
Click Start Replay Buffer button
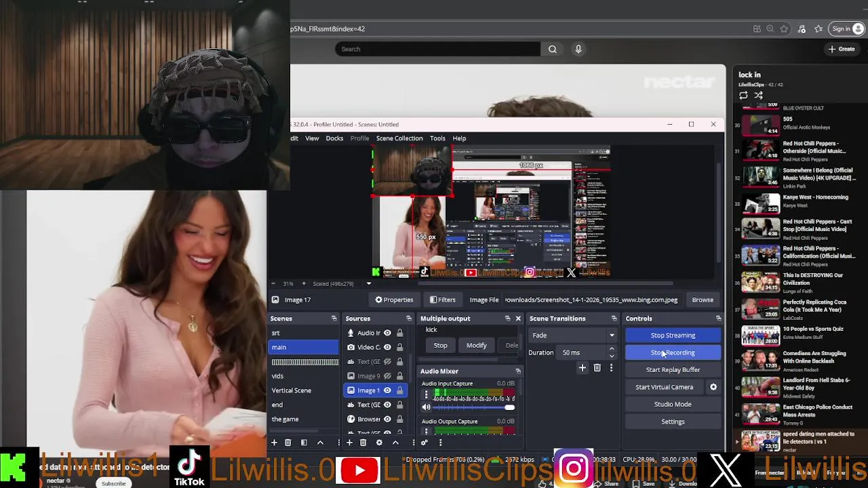(673, 370)
